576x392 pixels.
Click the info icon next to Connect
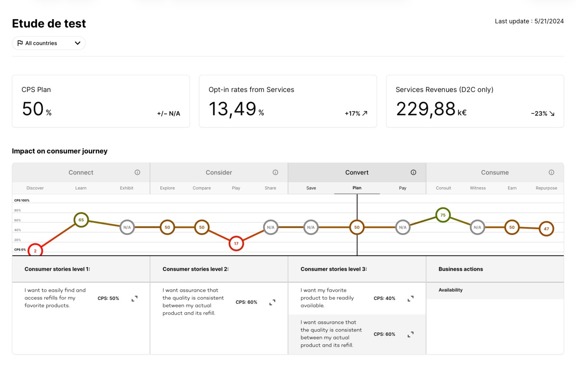(x=137, y=172)
